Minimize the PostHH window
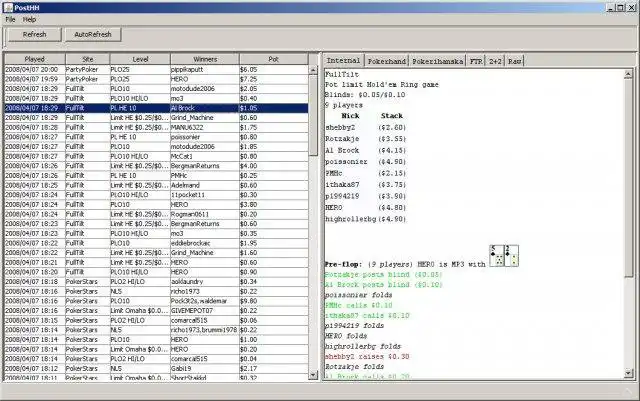This screenshot has width=640, height=401. [611, 7]
